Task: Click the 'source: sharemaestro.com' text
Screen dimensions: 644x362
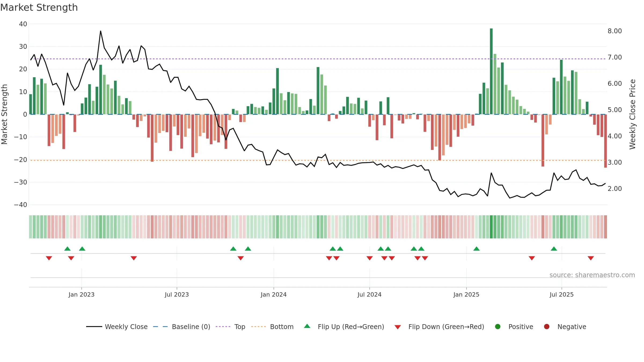Action: click(x=592, y=275)
